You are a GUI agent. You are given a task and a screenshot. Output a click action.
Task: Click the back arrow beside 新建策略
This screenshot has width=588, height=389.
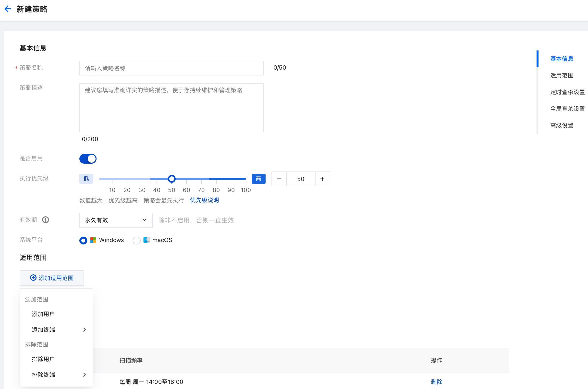coord(8,9)
